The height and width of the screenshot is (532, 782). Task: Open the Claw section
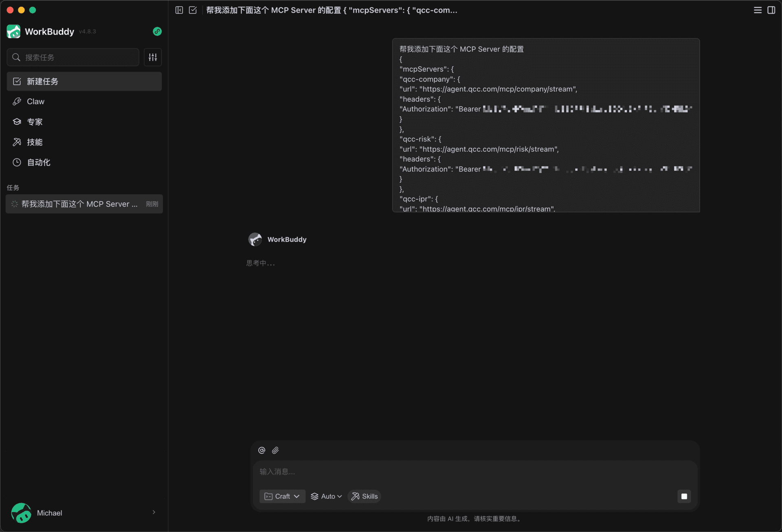36,101
